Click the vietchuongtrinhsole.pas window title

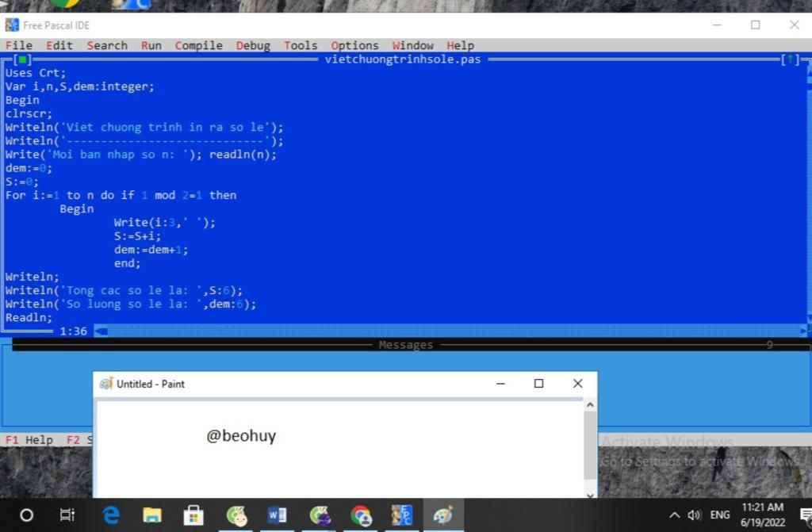click(403, 59)
